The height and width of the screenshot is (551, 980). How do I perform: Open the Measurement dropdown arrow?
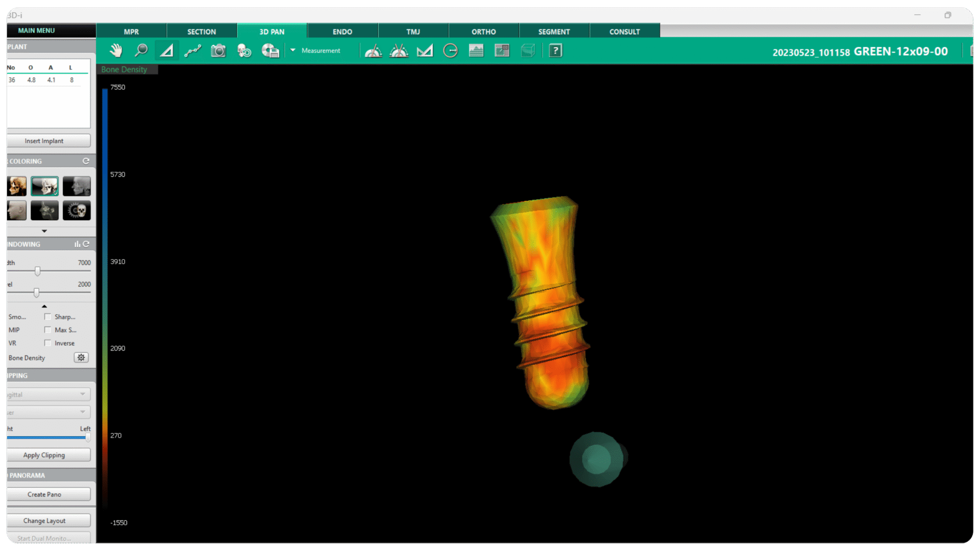293,50
